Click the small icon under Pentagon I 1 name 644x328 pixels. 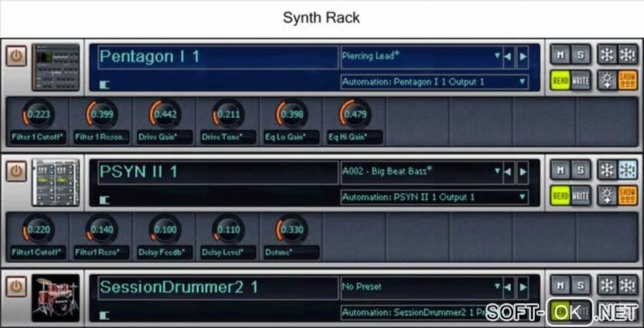click(x=105, y=85)
